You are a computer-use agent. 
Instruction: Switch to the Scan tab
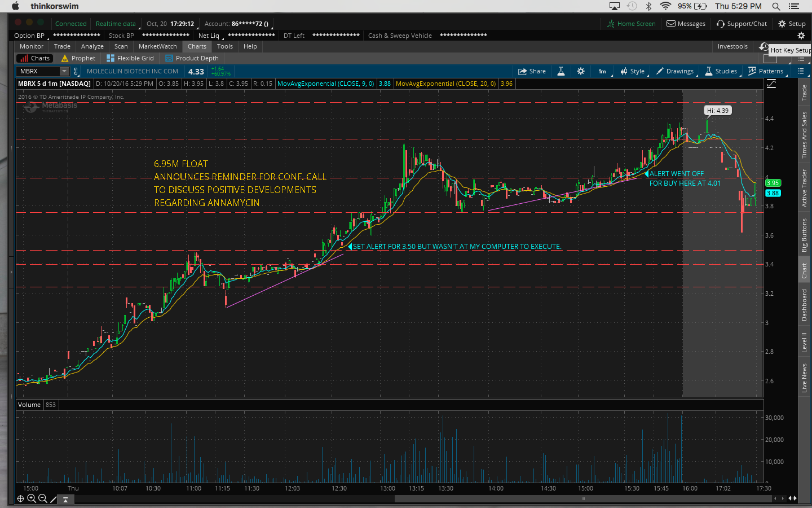pos(121,46)
